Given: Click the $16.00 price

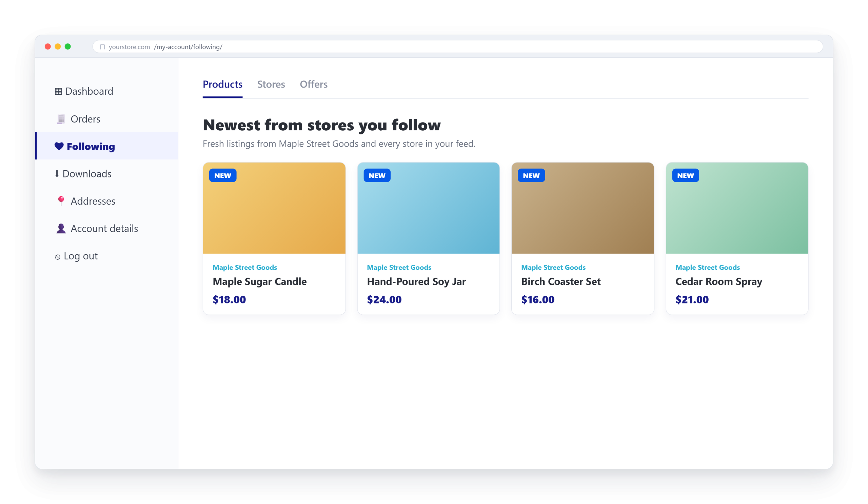Looking at the screenshot, I should [x=538, y=300].
